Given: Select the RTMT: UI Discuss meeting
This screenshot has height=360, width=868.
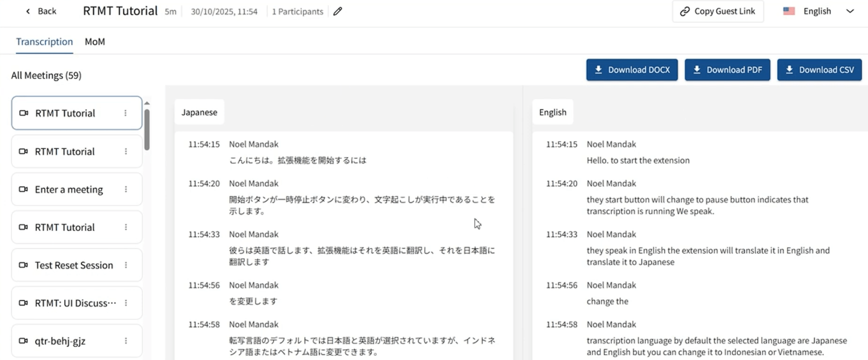Looking at the screenshot, I should (75, 303).
